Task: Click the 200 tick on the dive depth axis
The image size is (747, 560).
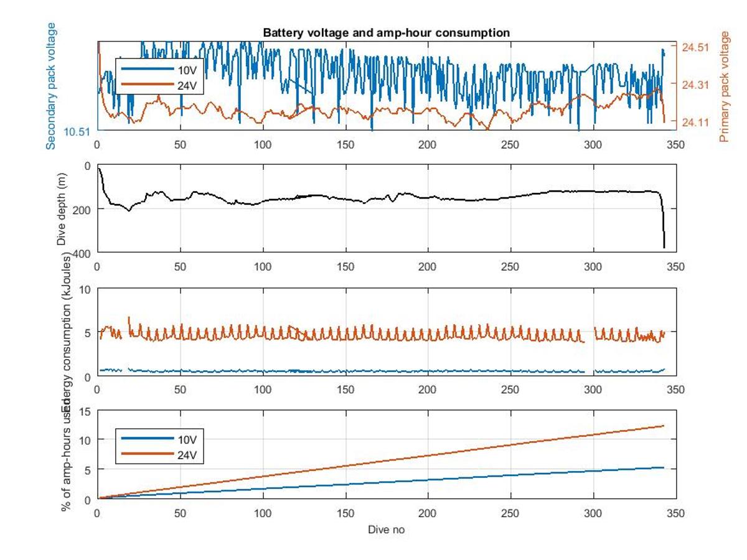Action: 83,209
